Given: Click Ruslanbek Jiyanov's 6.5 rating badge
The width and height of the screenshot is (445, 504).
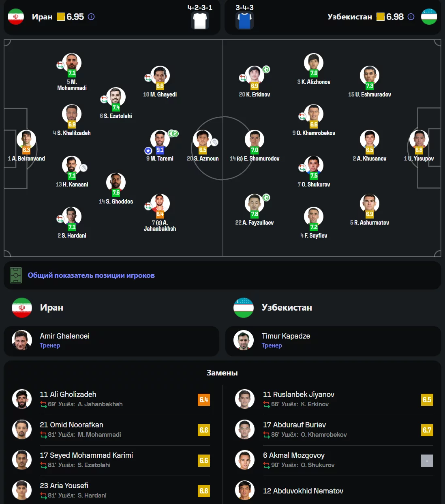Looking at the screenshot, I should pyautogui.click(x=427, y=400).
